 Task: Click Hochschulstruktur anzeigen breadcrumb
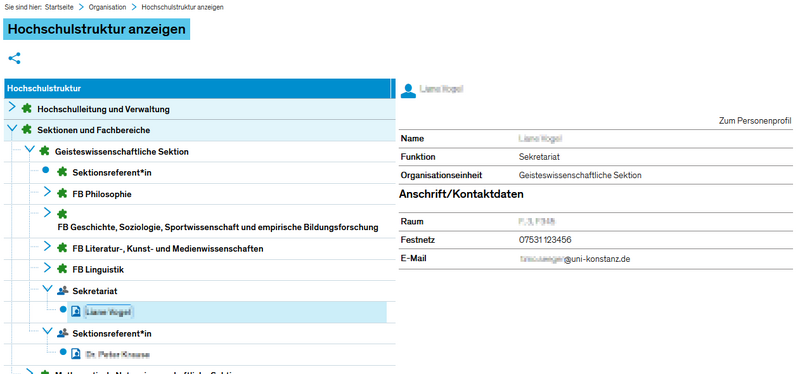pyautogui.click(x=182, y=7)
